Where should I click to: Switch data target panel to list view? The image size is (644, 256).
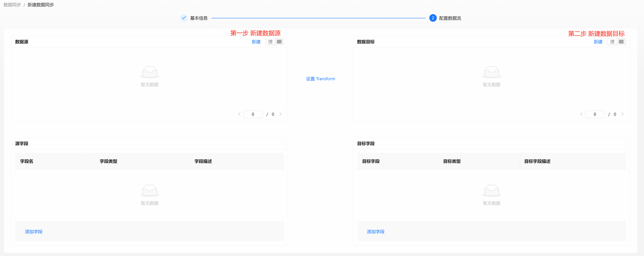click(x=612, y=42)
